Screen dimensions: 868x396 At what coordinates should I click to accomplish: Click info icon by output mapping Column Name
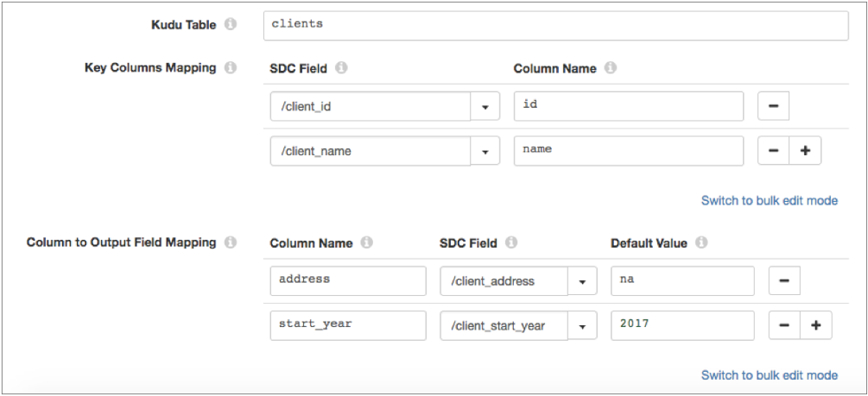click(x=366, y=243)
